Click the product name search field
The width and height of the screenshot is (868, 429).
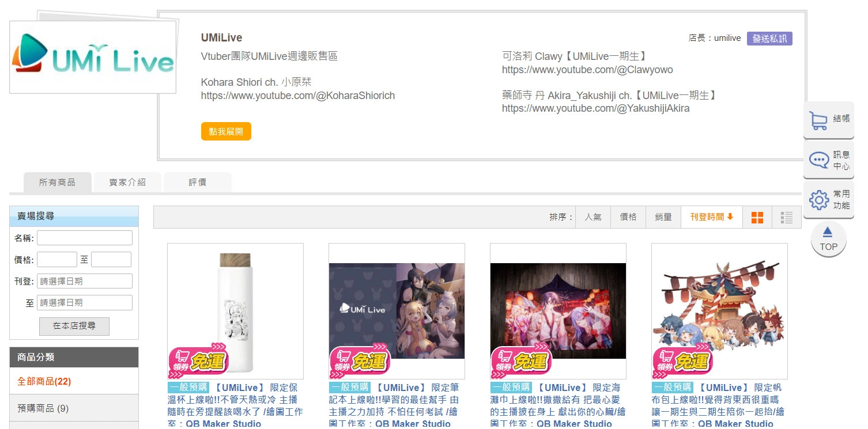point(85,238)
